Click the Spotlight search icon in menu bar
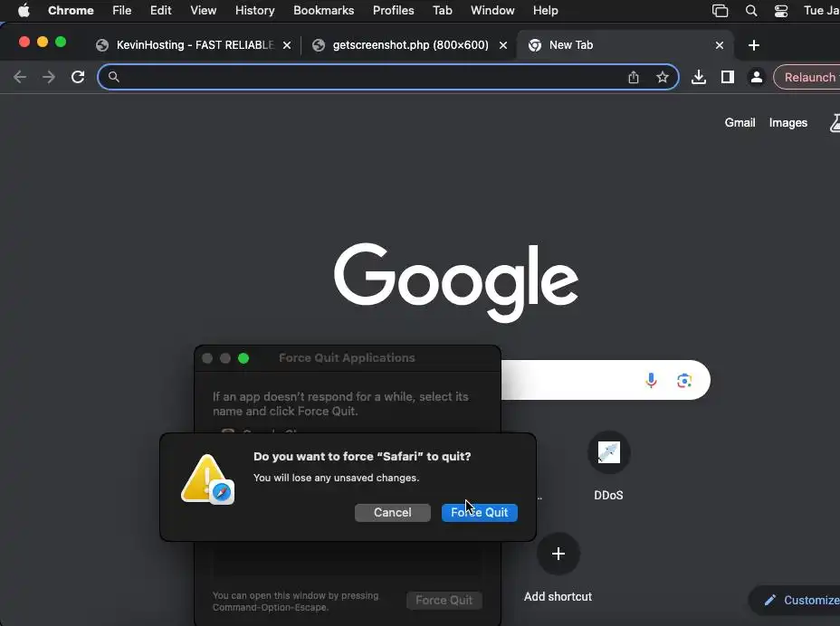The width and height of the screenshot is (840, 626). [x=751, y=11]
